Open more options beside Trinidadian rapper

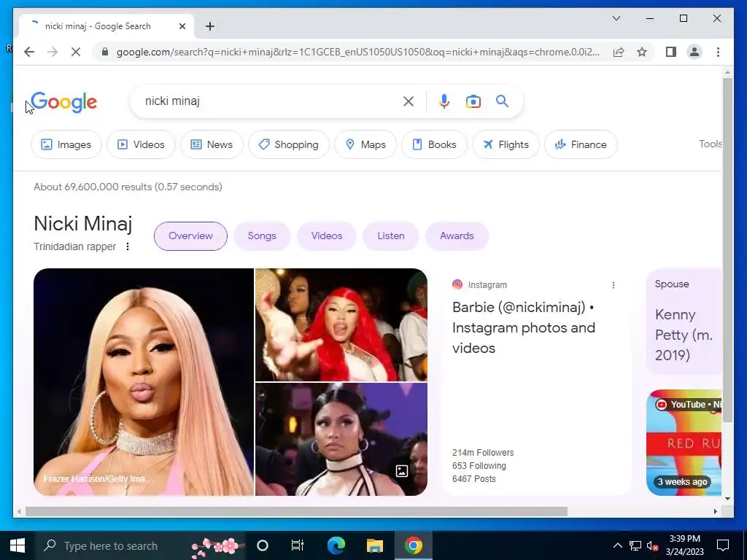[x=127, y=246]
